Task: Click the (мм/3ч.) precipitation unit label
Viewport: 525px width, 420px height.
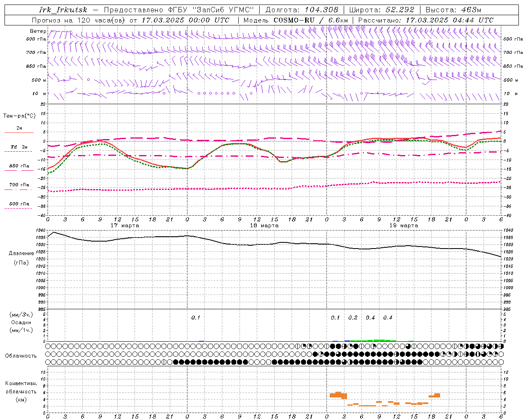Action: pos(21,315)
